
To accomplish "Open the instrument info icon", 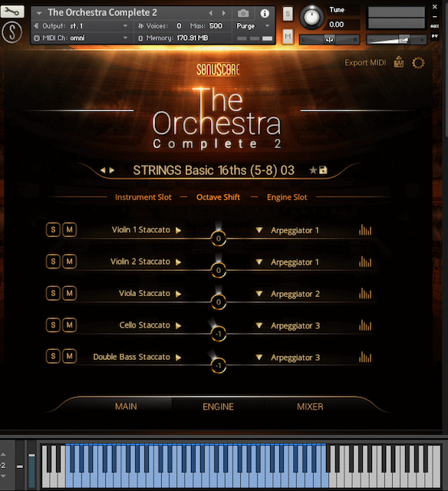I will tap(265, 13).
